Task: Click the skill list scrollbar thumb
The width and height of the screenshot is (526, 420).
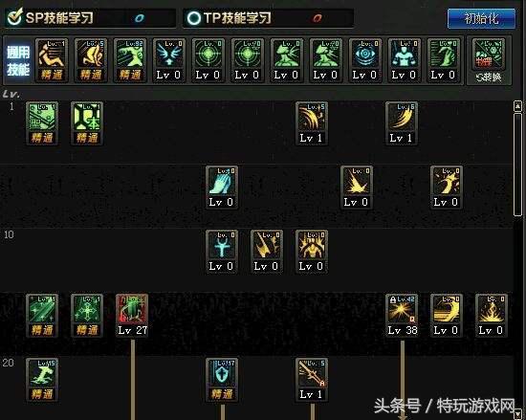Action: click(x=517, y=165)
